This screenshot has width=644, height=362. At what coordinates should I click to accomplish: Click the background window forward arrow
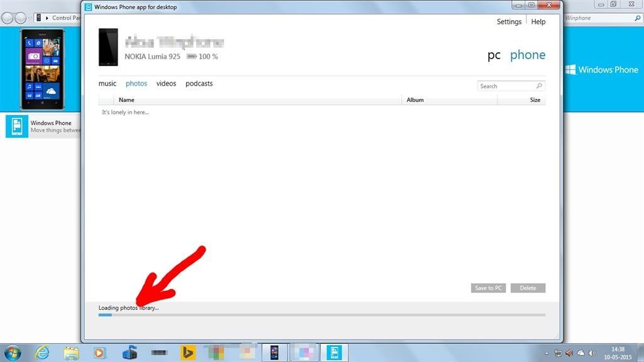[x=21, y=18]
